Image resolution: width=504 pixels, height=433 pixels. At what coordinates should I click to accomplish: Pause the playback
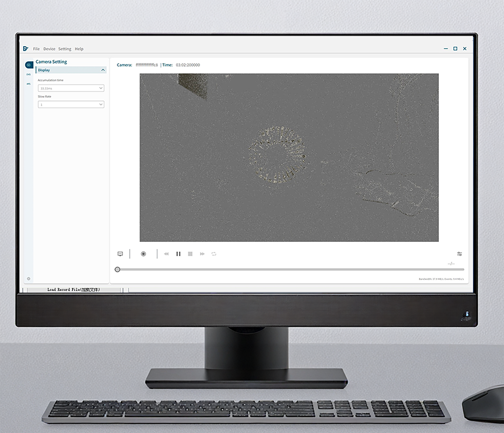[178, 254]
